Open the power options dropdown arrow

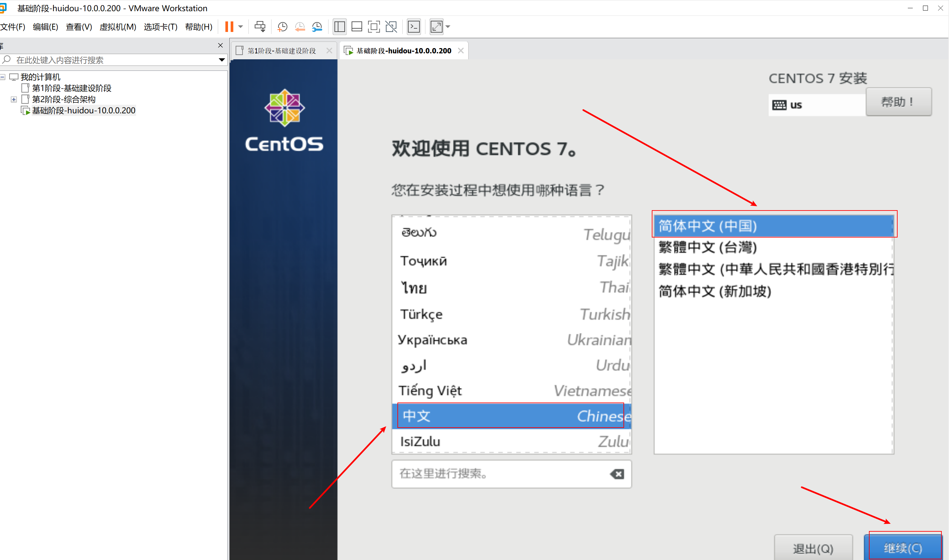pyautogui.click(x=241, y=27)
